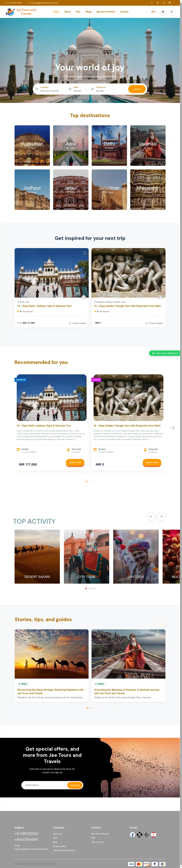Select the Jaisalmer destination tile

point(109,189)
